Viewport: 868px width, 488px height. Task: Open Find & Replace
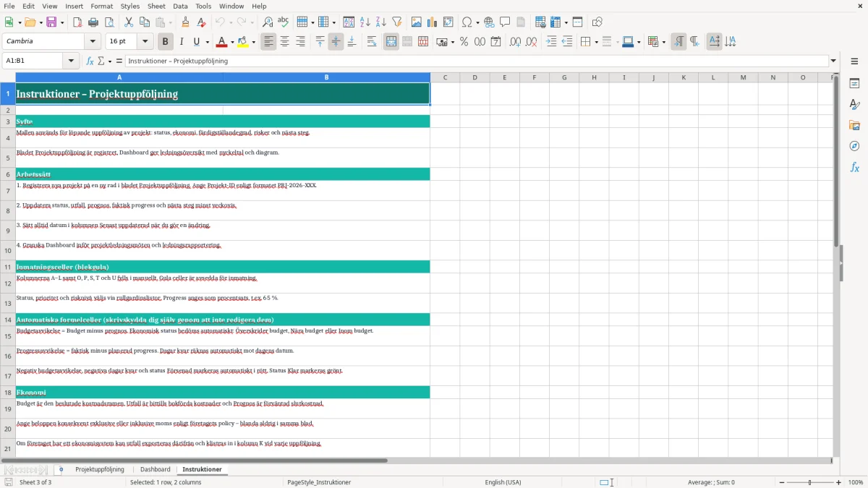coord(268,22)
